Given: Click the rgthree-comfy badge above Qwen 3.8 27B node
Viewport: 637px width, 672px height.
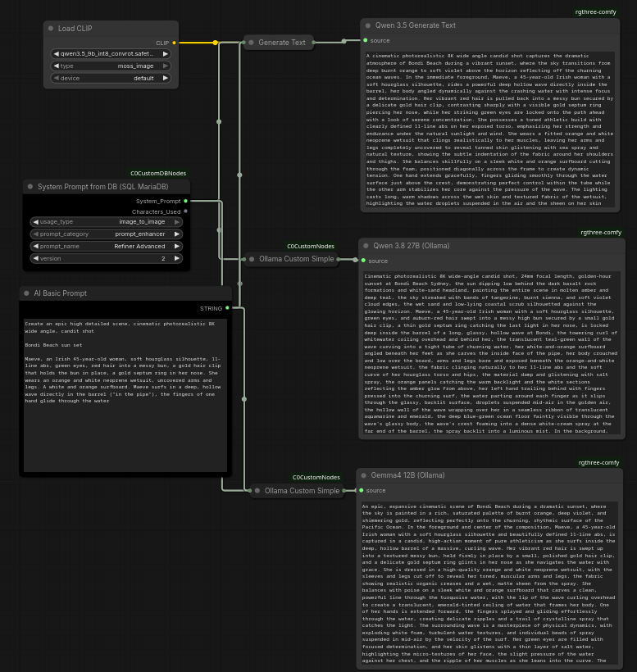Looking at the screenshot, I should pos(601,232).
